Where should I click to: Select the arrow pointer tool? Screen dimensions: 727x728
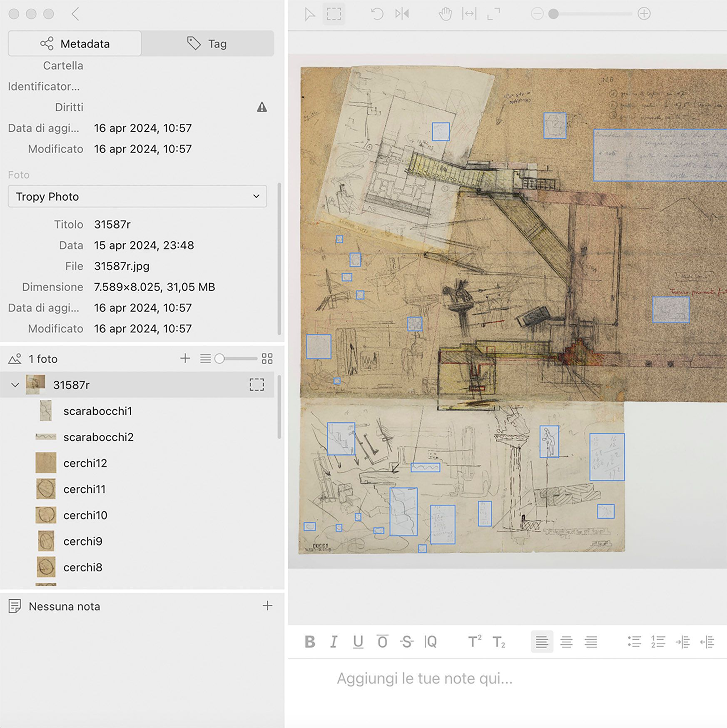309,14
